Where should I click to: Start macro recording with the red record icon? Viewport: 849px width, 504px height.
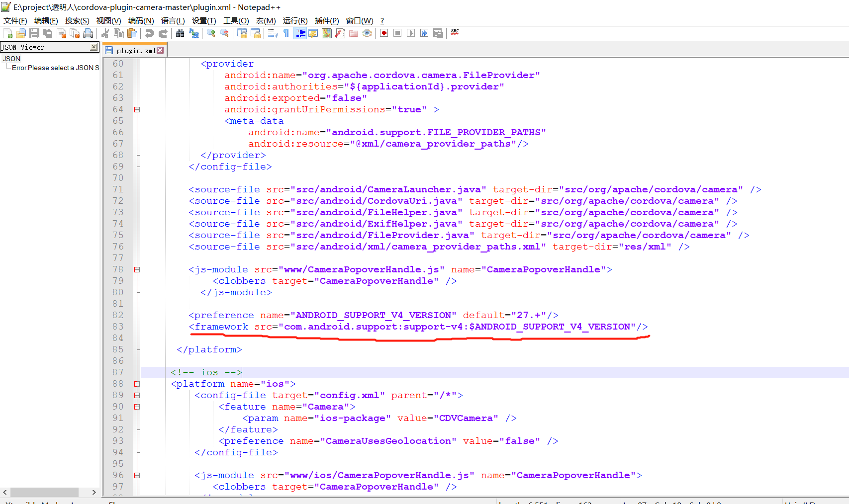coord(383,33)
